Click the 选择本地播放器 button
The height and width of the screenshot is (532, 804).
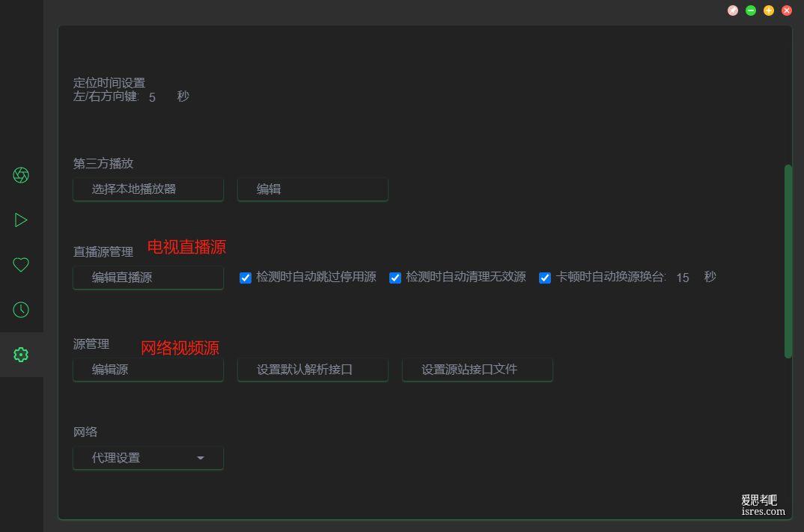[x=148, y=189]
